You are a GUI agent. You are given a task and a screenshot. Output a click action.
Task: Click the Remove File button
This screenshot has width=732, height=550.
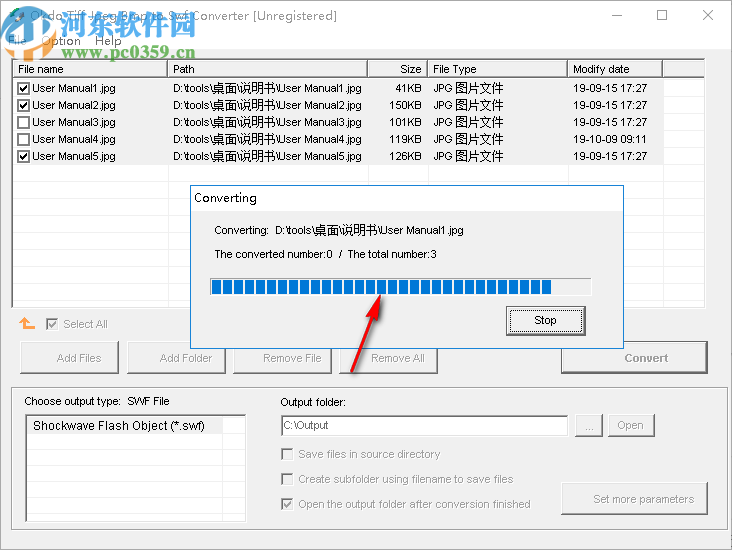tap(282, 361)
